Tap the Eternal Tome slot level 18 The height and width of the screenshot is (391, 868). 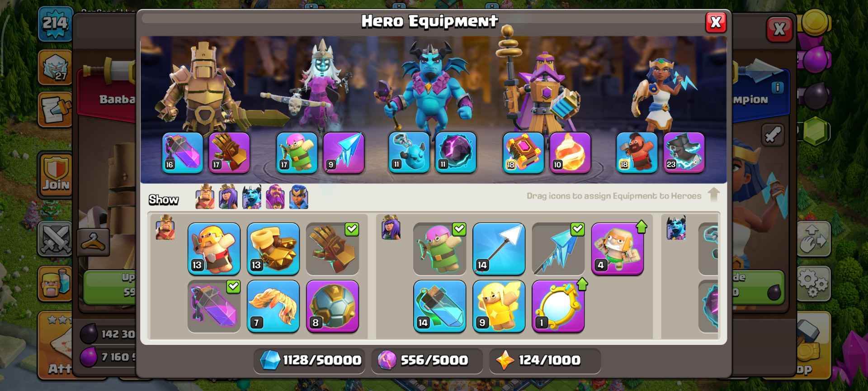(x=523, y=153)
